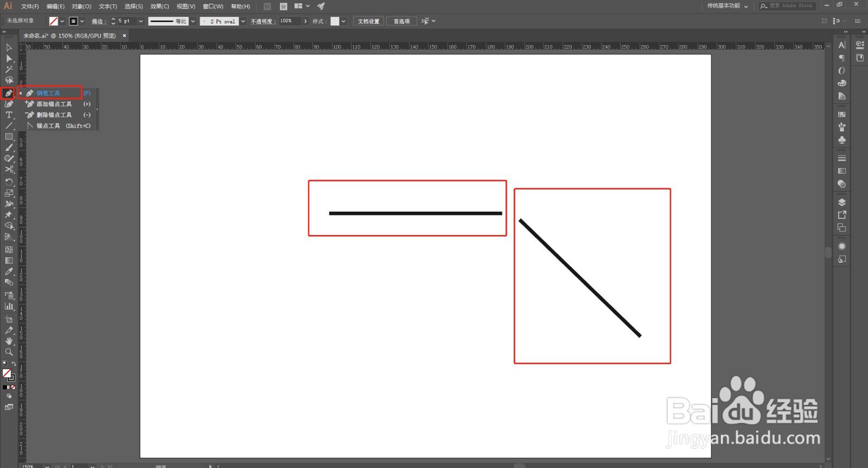Viewport: 868px width, 468px height.
Task: Select the Paintbrush tool
Action: [9, 148]
